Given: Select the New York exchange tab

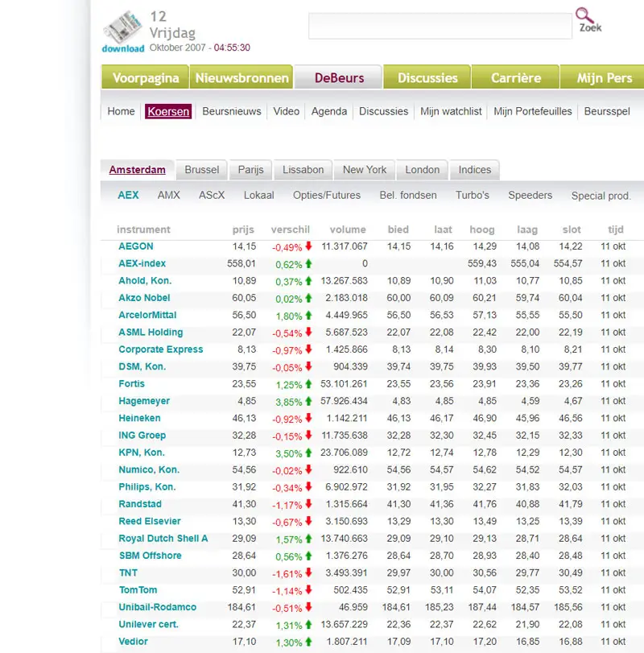Looking at the screenshot, I should tap(364, 170).
